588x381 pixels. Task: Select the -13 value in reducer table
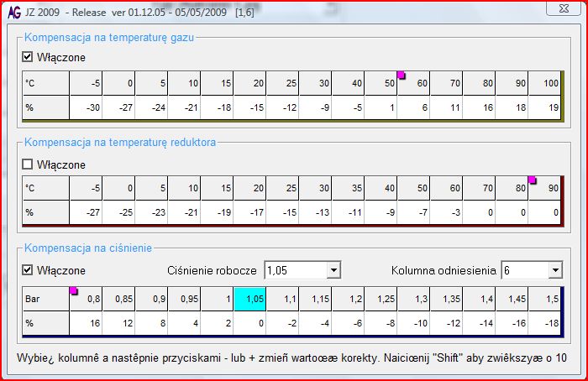coord(315,212)
